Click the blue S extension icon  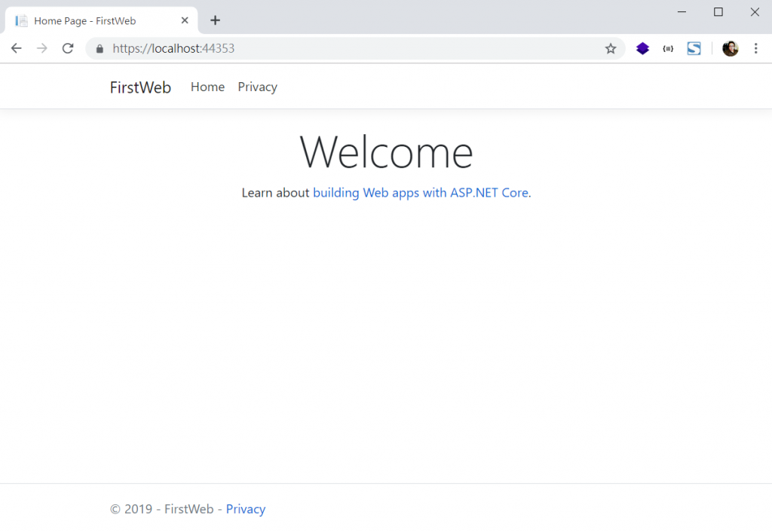coord(694,48)
